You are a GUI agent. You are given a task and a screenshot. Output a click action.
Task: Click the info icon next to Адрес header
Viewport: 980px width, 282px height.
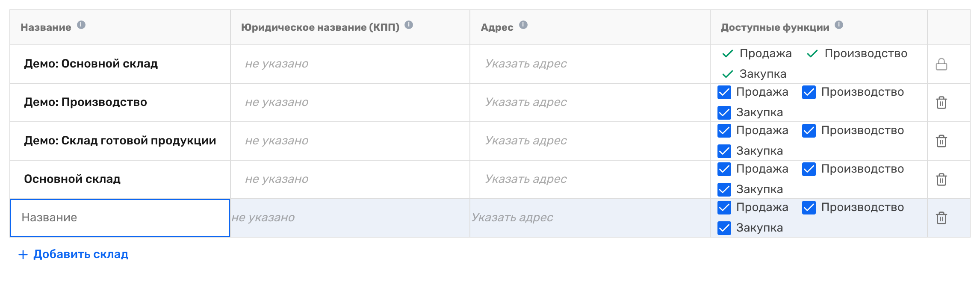coord(523,25)
